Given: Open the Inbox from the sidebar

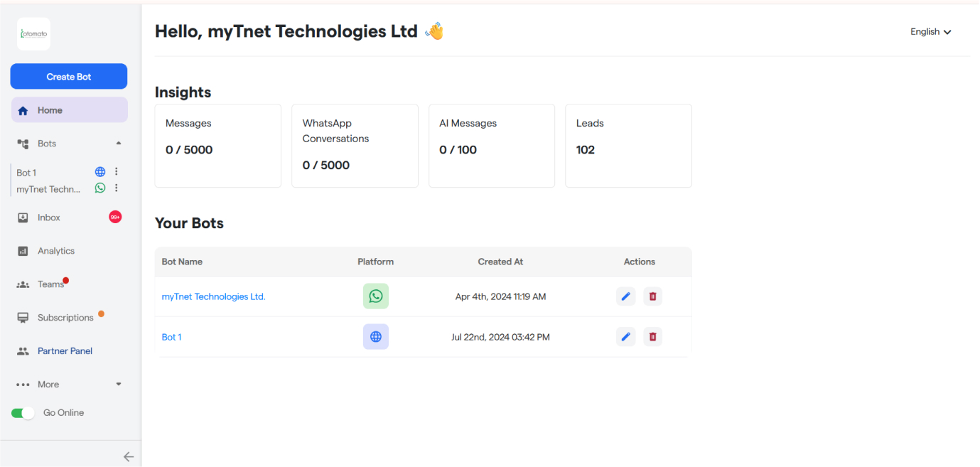Looking at the screenshot, I should (x=49, y=218).
